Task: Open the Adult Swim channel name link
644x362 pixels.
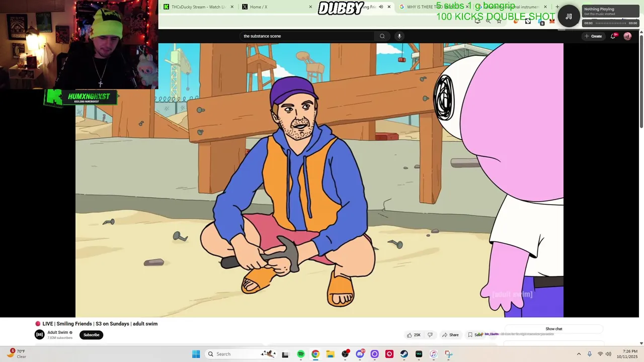Action: tap(58, 332)
